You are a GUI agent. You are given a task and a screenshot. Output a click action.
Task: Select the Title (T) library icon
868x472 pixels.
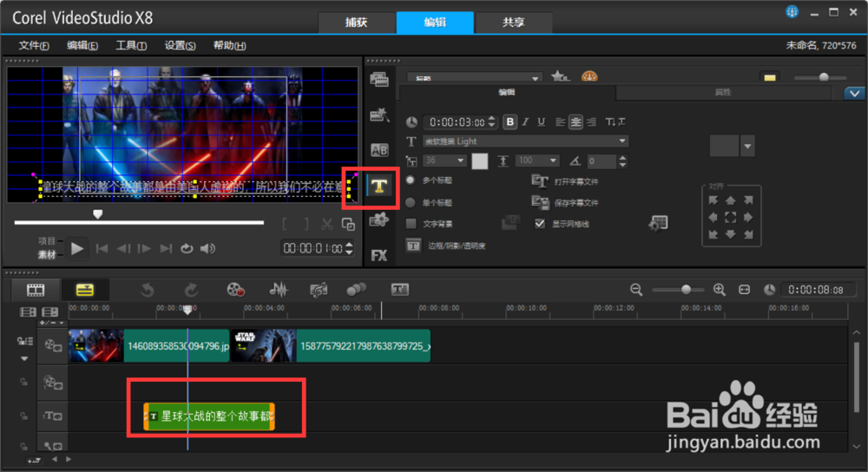379,186
